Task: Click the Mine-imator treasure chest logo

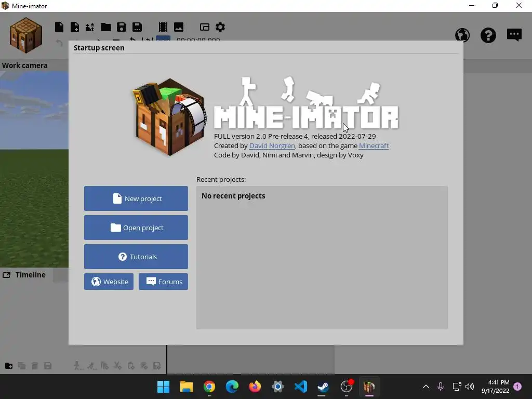Action: (169, 117)
